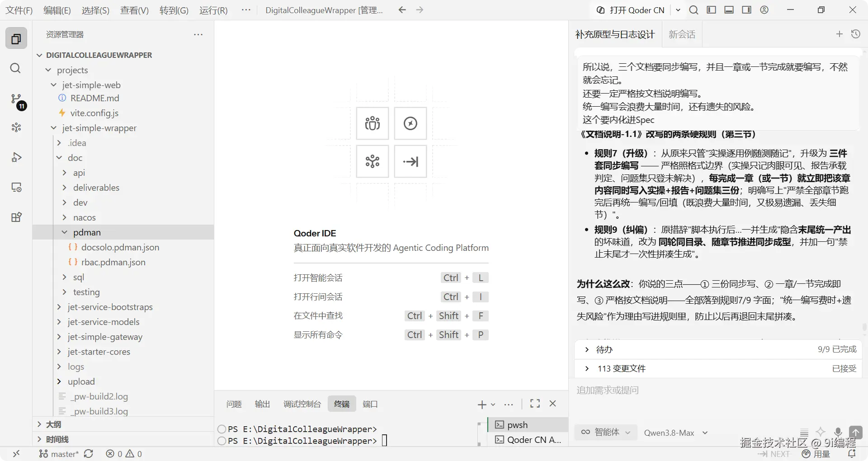
Task: Expand the 113 变更文件 list
Action: 718,368
